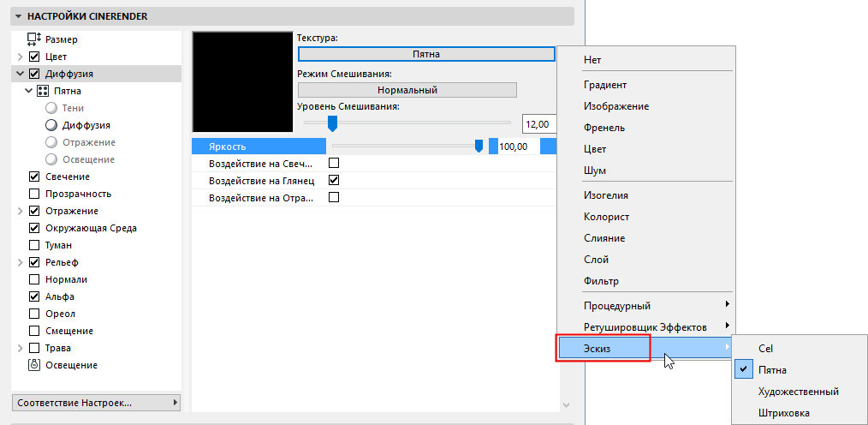Open Ретушировщик Эффектов submenu
Screen dimensions: 868x425
tap(645, 327)
